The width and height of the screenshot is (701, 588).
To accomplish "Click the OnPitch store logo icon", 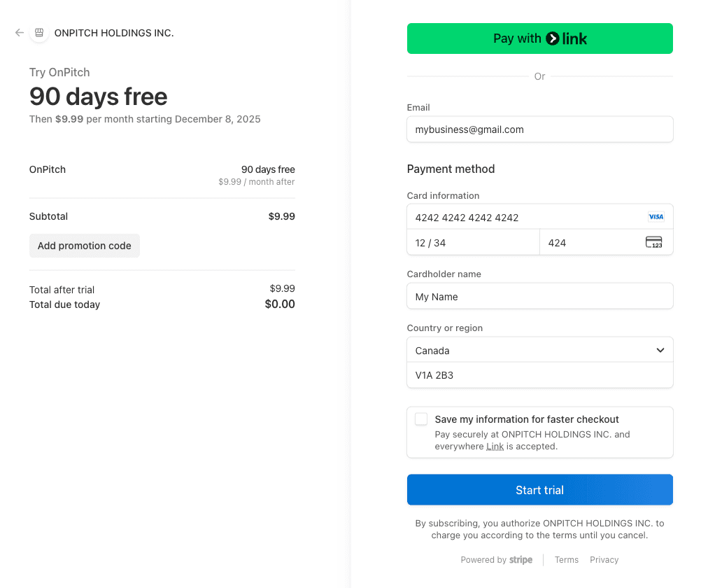I will click(39, 33).
